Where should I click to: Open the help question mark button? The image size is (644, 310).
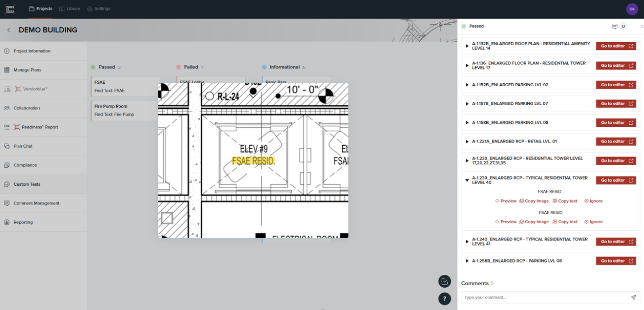click(444, 299)
